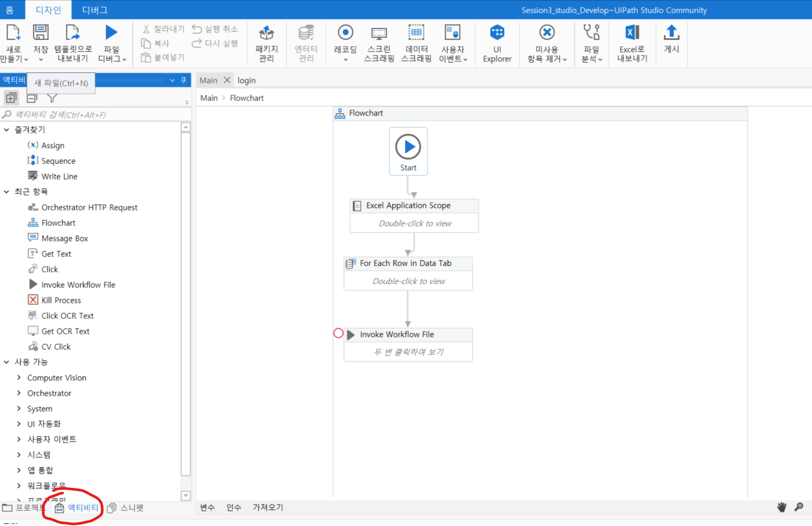Click the pan hand icon at the bottom right

point(782,507)
